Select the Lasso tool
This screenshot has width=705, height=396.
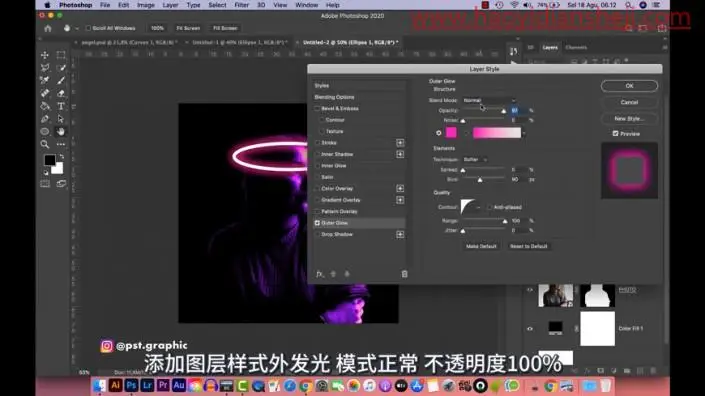(x=45, y=67)
